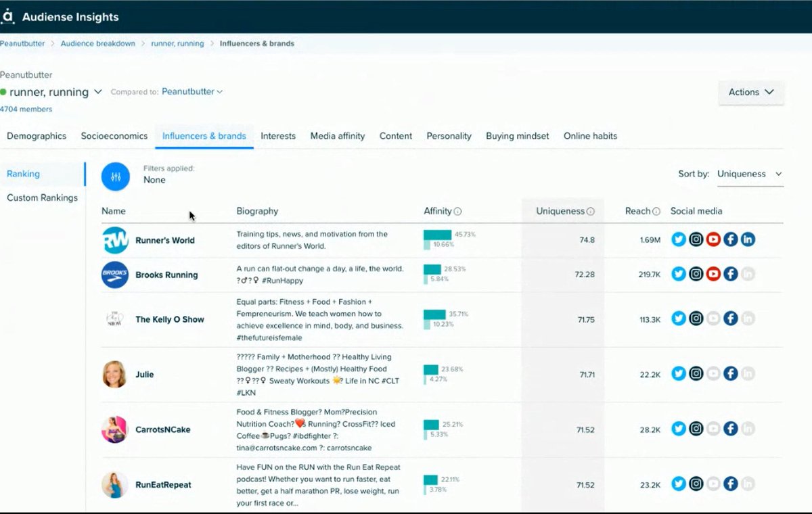Screen dimensions: 812x514
Task: Open Brooks Running Twitter icon
Action: point(679,274)
